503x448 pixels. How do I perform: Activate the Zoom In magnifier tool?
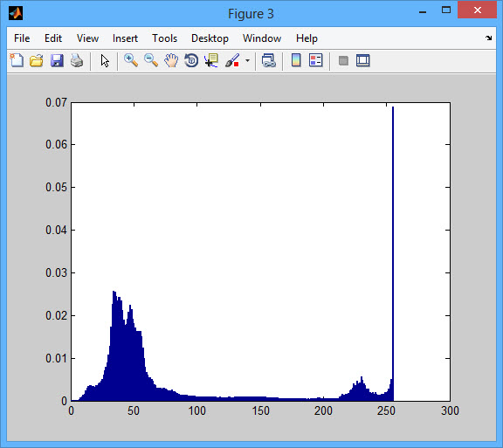click(x=131, y=60)
